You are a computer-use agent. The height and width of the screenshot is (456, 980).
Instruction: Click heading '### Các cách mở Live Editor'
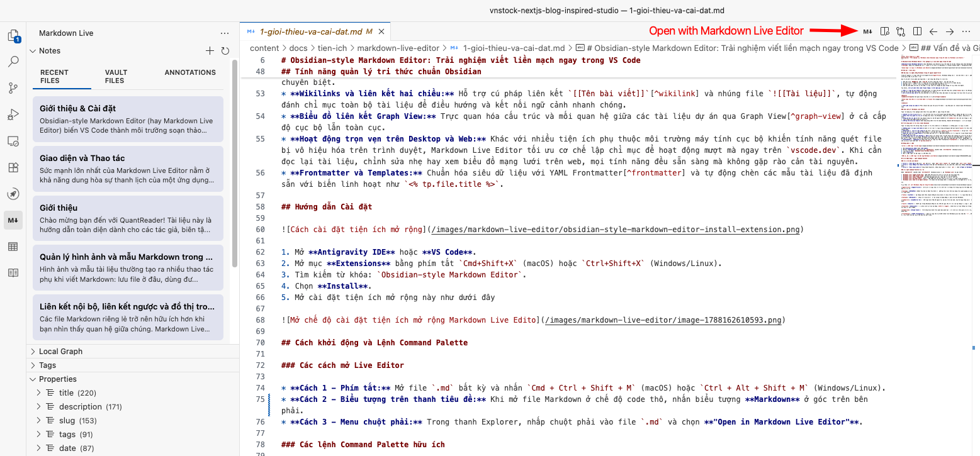(x=342, y=365)
